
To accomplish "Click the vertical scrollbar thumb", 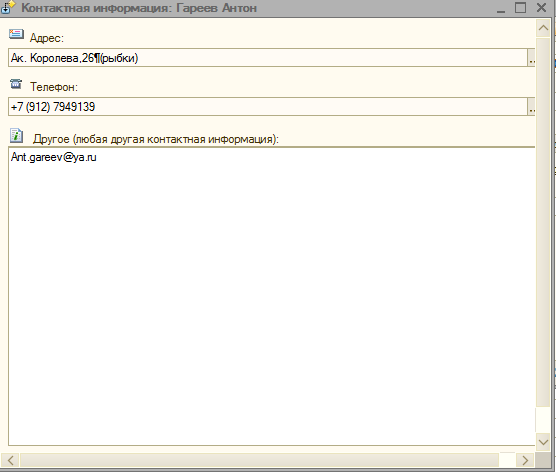I will coord(543,222).
